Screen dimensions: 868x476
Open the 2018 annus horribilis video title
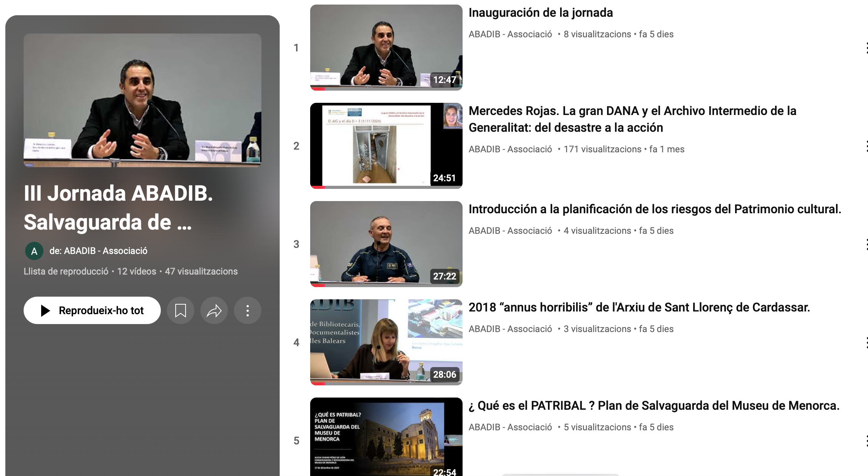pos(639,307)
